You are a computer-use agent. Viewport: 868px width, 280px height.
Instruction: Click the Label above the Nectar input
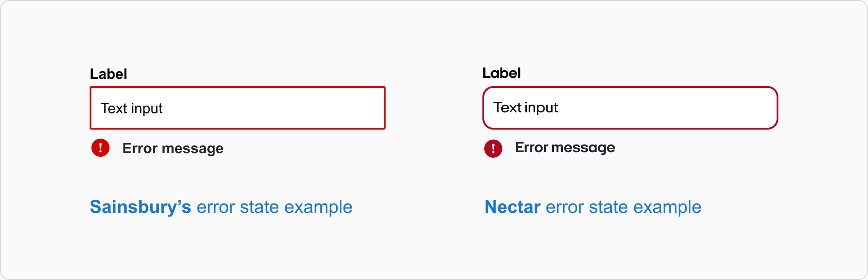pos(501,72)
